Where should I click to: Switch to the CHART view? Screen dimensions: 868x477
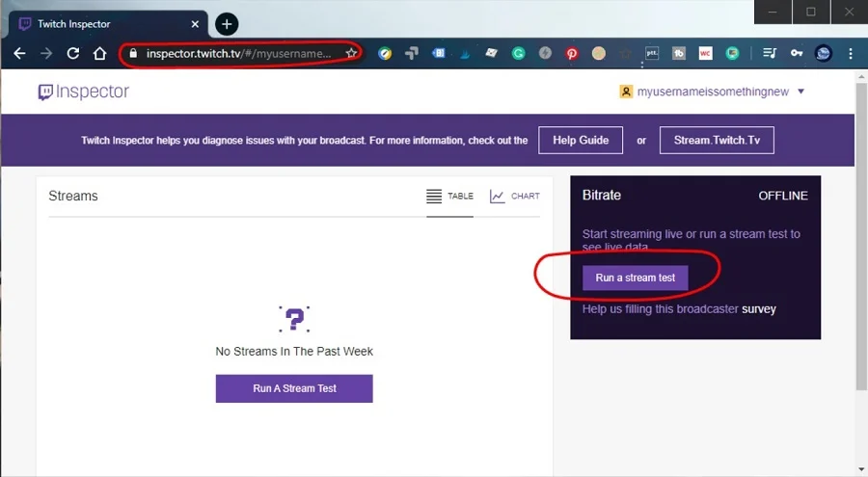point(515,197)
